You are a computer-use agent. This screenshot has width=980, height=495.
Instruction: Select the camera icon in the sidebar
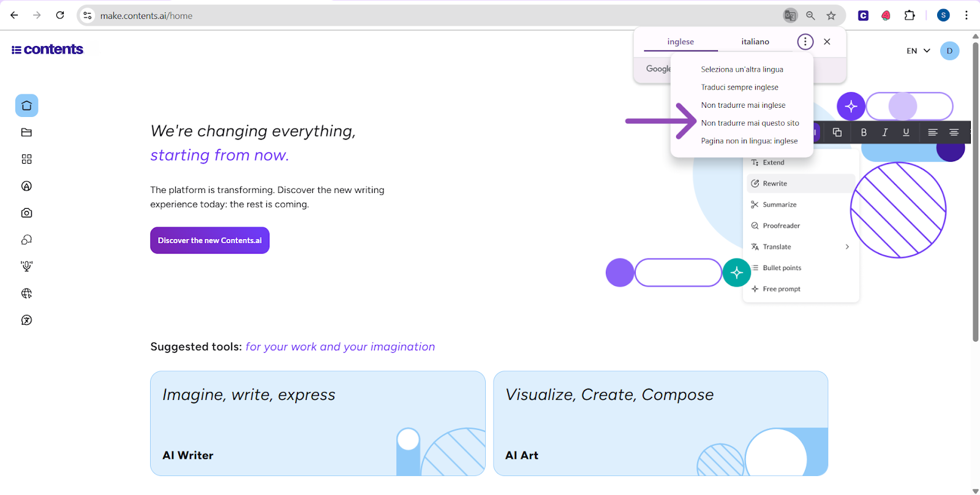(x=26, y=213)
